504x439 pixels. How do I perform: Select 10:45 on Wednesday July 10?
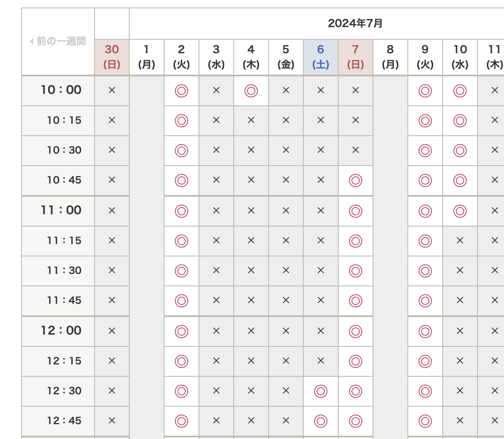click(460, 180)
